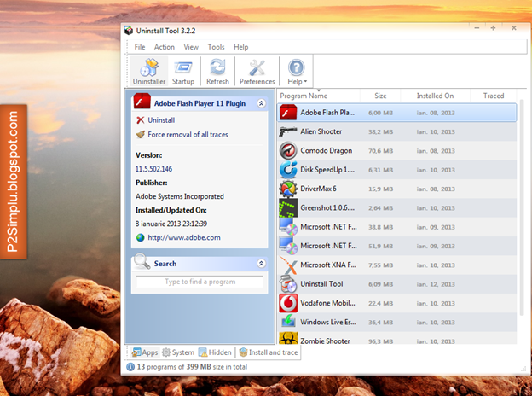Select the Microsoft XNA icon
532x396 pixels.
pyautogui.click(x=288, y=265)
